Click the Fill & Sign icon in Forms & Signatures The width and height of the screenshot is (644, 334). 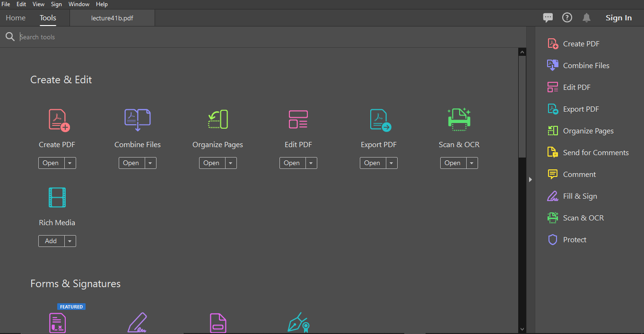coord(138,323)
